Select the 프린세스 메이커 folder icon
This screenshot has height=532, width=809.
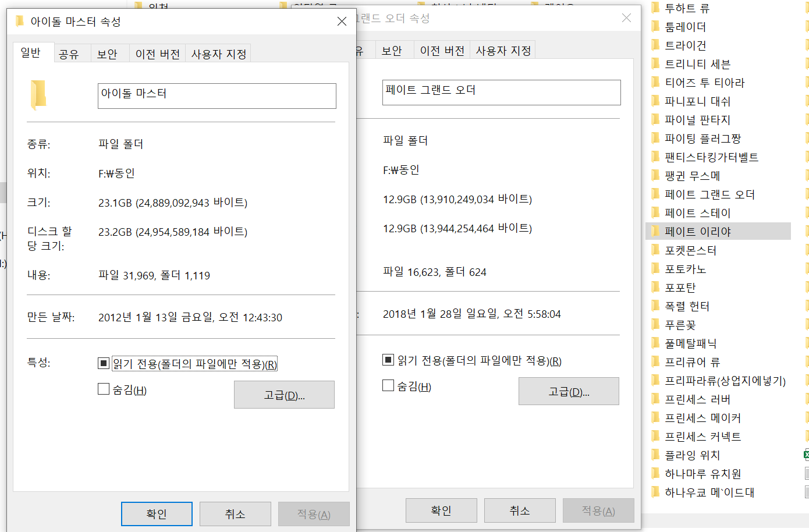pos(655,418)
